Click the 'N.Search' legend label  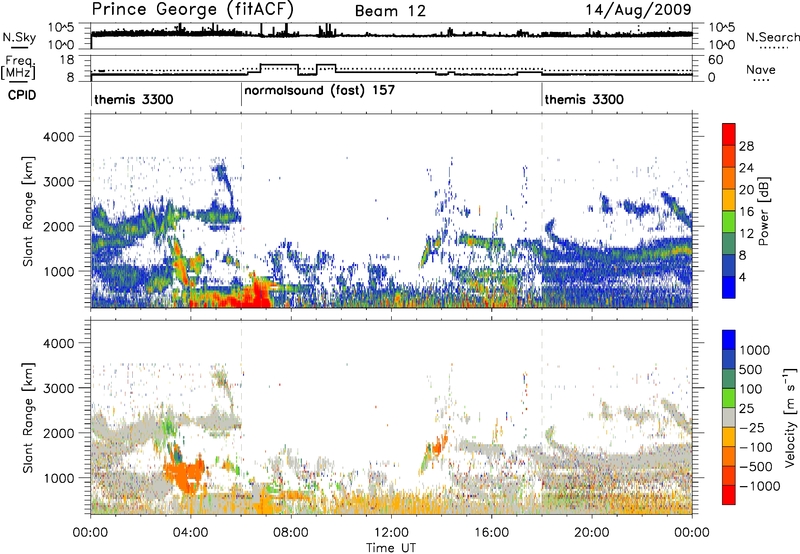tap(772, 37)
